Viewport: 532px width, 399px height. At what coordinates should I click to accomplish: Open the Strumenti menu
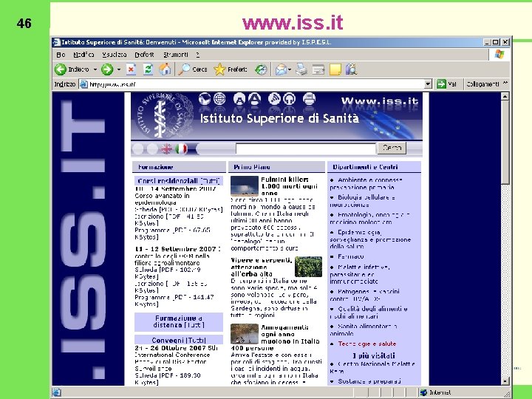(x=175, y=54)
